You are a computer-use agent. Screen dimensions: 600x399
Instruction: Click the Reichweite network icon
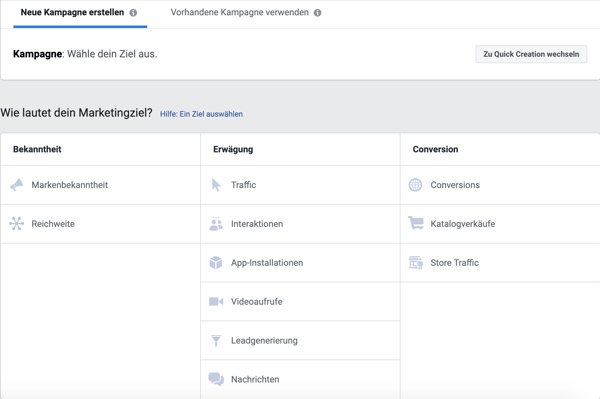coord(16,224)
